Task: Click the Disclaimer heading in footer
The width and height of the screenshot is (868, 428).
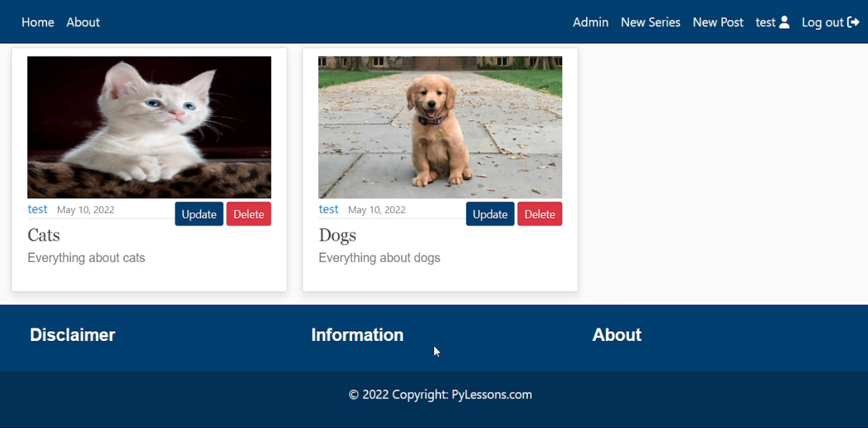Action: click(73, 336)
